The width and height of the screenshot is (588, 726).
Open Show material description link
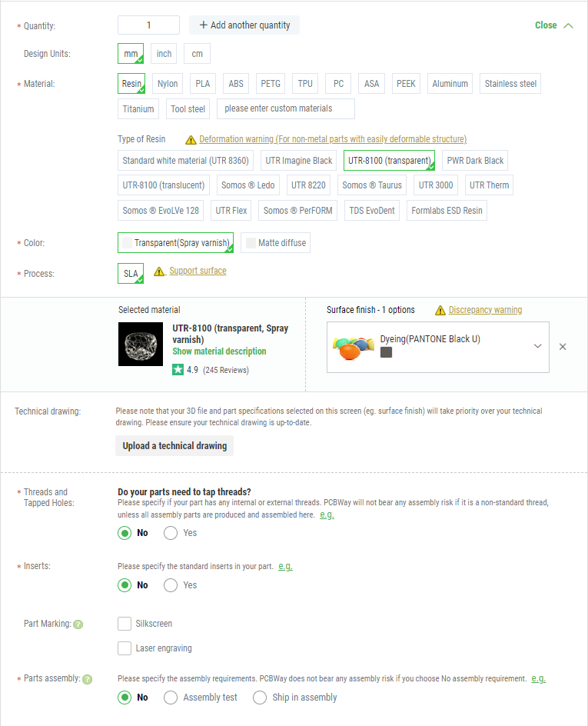pos(219,351)
